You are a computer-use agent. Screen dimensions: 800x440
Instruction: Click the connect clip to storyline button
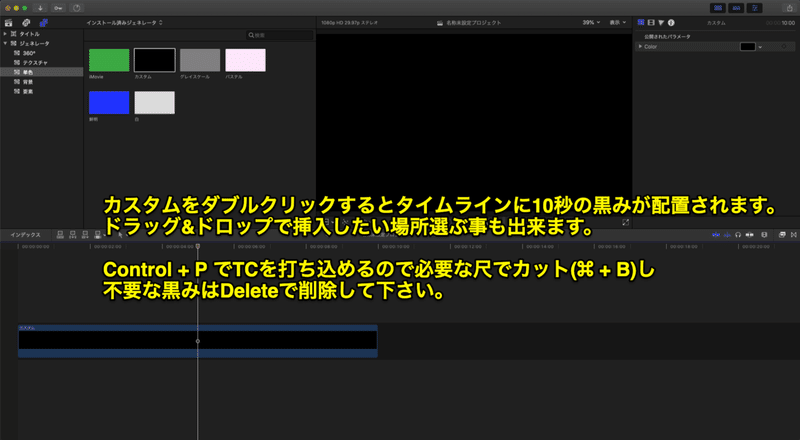point(60,235)
